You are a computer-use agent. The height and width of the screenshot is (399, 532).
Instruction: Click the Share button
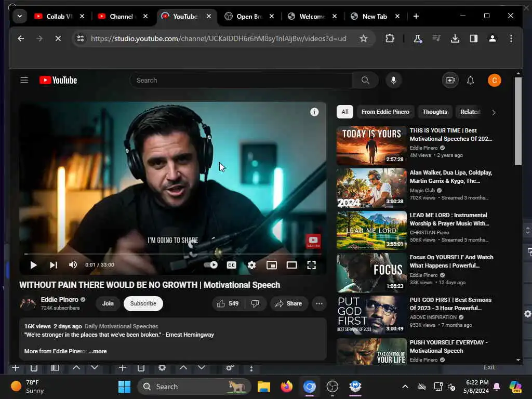pyautogui.click(x=289, y=303)
